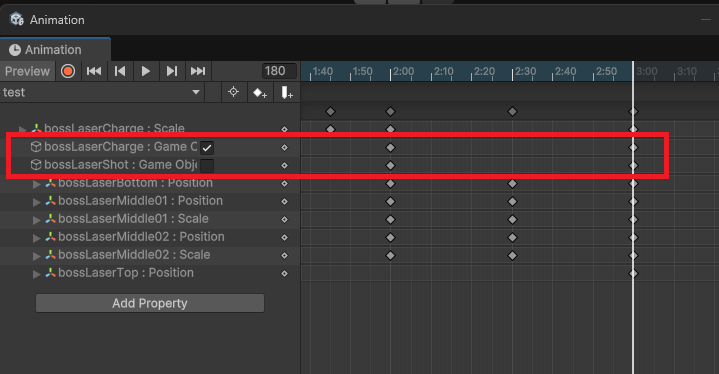Jump to the end of the clip
The image size is (719, 374).
(198, 71)
